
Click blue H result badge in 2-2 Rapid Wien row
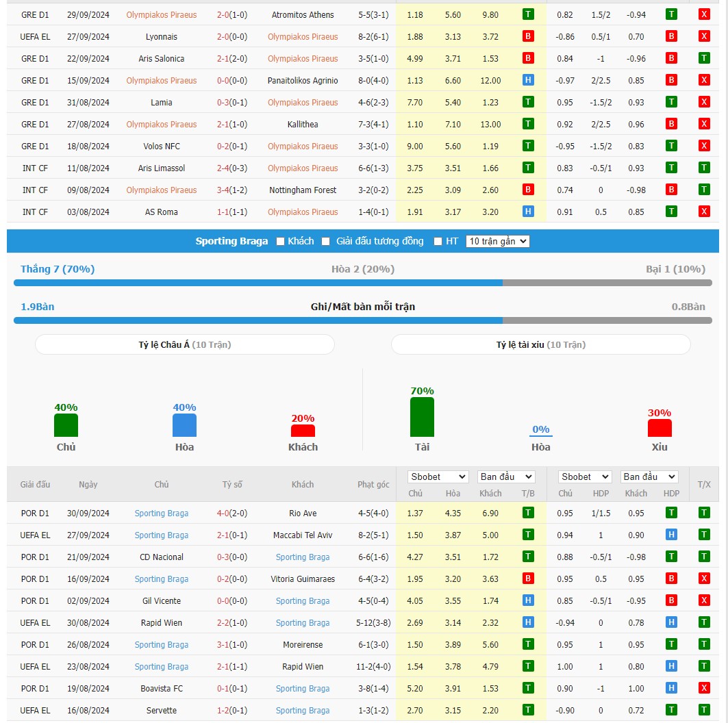point(528,622)
